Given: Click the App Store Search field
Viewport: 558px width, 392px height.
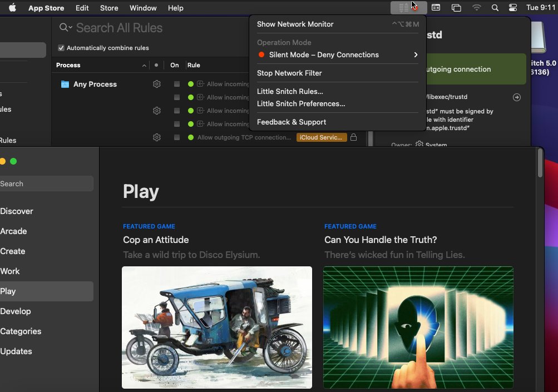Looking at the screenshot, I should (x=46, y=183).
